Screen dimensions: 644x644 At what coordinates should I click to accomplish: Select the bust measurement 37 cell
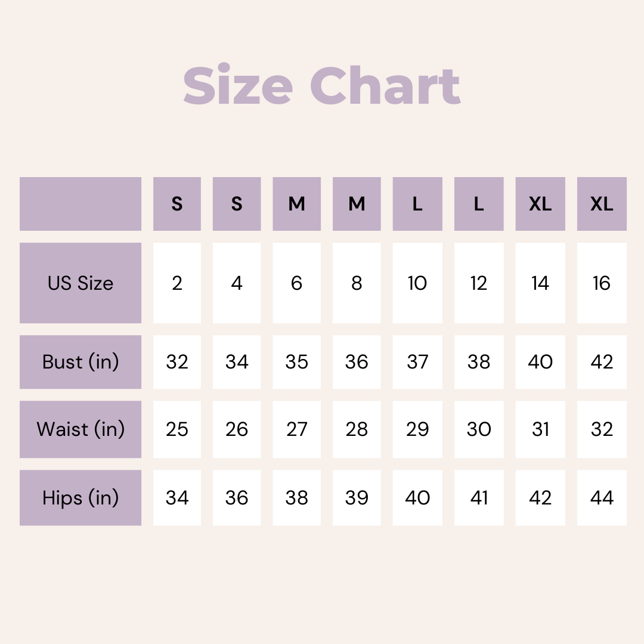[x=417, y=362]
